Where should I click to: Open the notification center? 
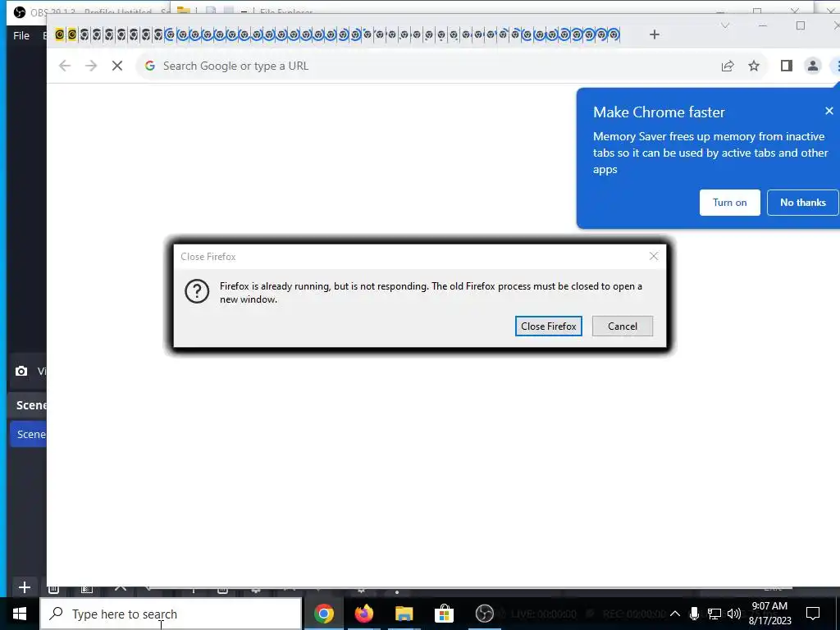(x=813, y=614)
